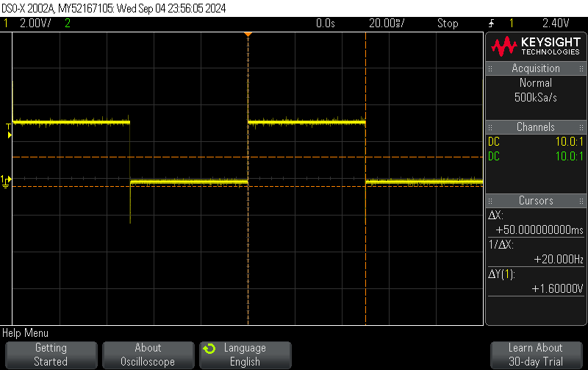588x370 pixels.
Task: Select the yellow channel 1 indicator in top bar
Action: (x=7, y=24)
